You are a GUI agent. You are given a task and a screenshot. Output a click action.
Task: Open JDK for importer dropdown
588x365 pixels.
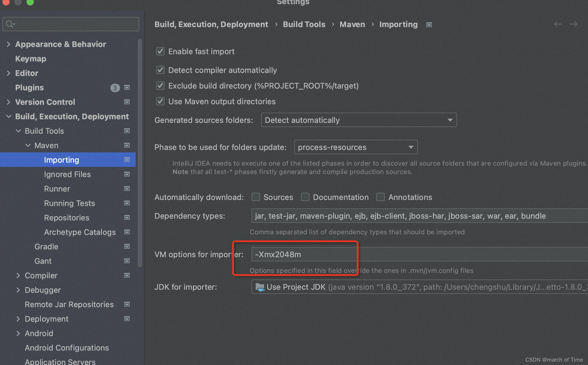pos(420,287)
